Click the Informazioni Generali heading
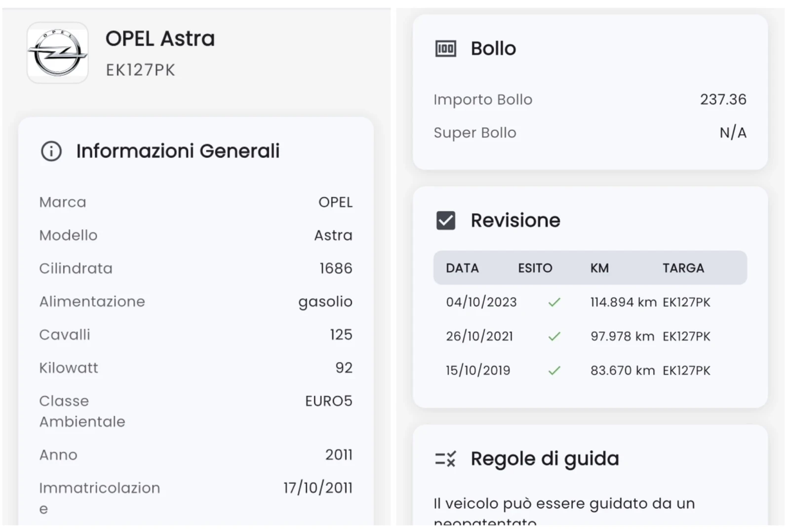The height and width of the screenshot is (532, 790). pos(178,151)
